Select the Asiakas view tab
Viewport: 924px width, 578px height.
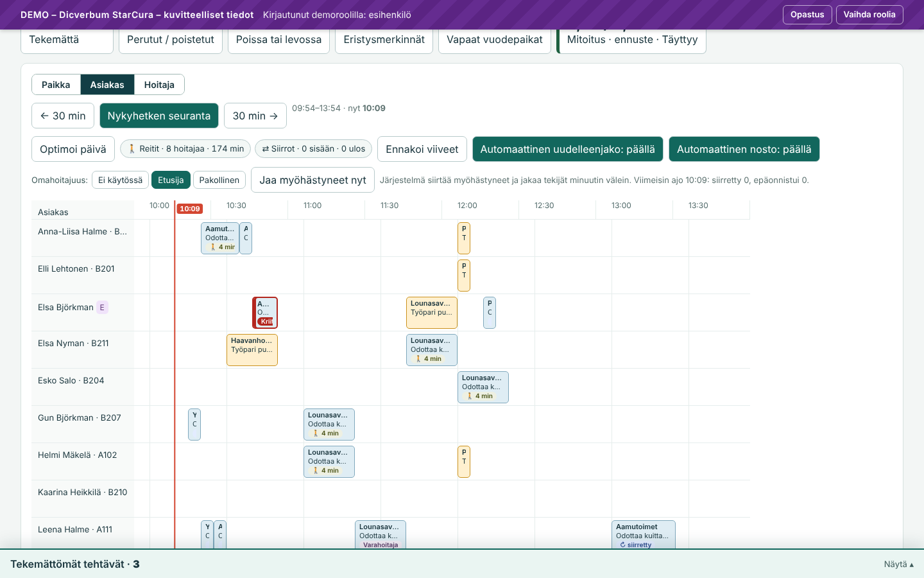tap(107, 85)
